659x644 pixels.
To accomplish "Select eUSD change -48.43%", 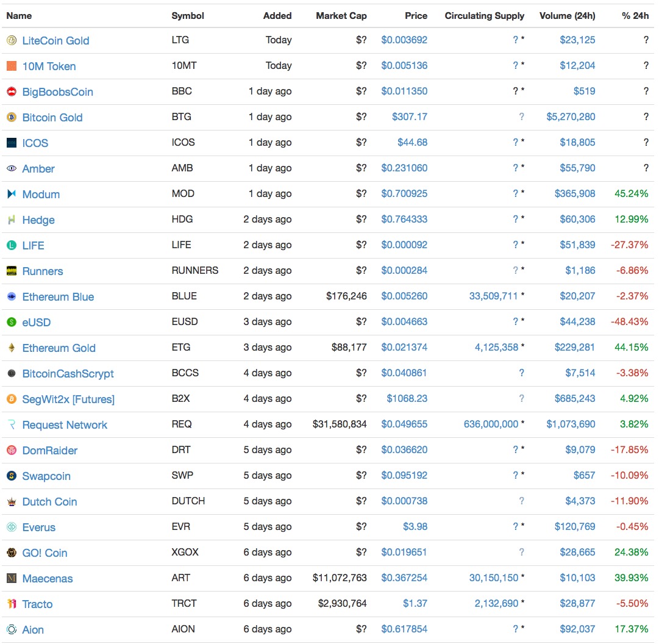I will pyautogui.click(x=630, y=322).
